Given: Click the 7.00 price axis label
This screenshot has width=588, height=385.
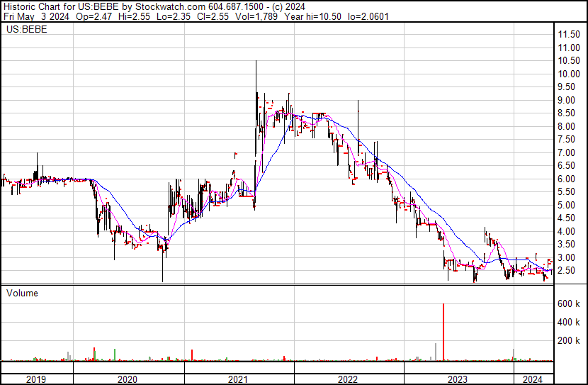Looking at the screenshot, I should coord(566,152).
